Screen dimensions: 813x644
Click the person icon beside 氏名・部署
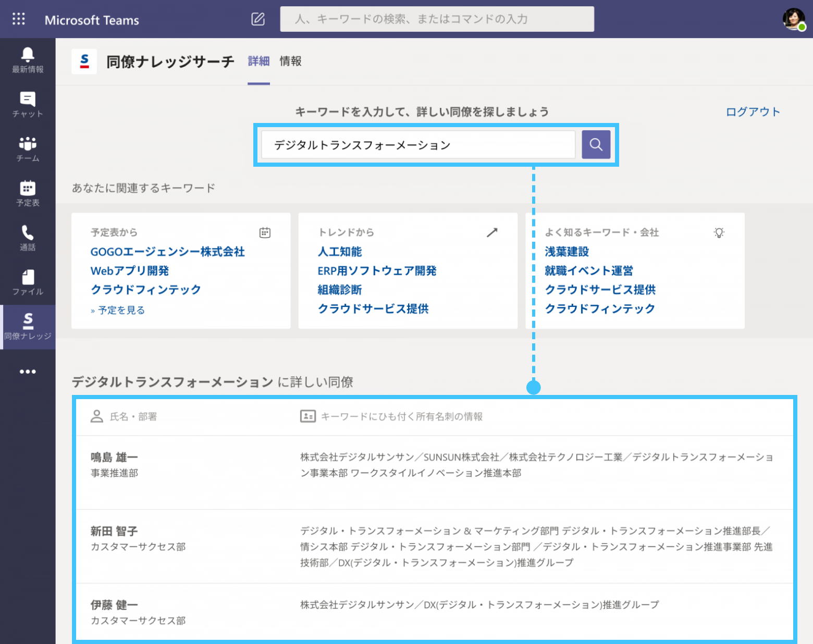click(x=97, y=416)
